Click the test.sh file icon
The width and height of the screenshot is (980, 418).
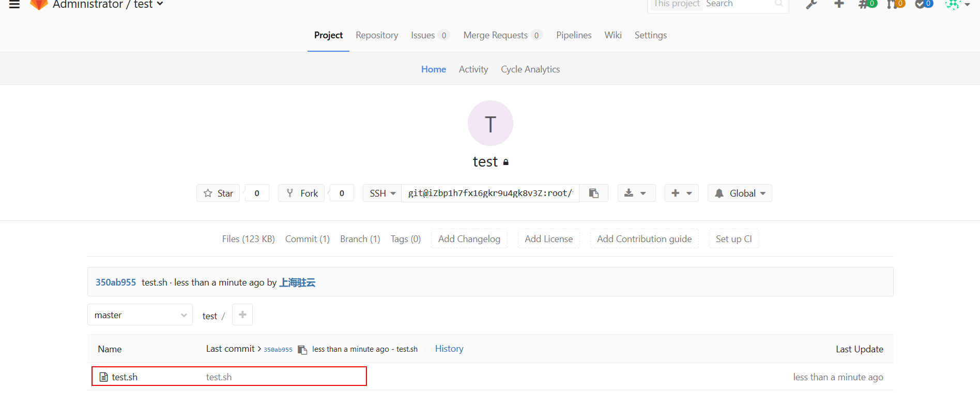coord(103,377)
